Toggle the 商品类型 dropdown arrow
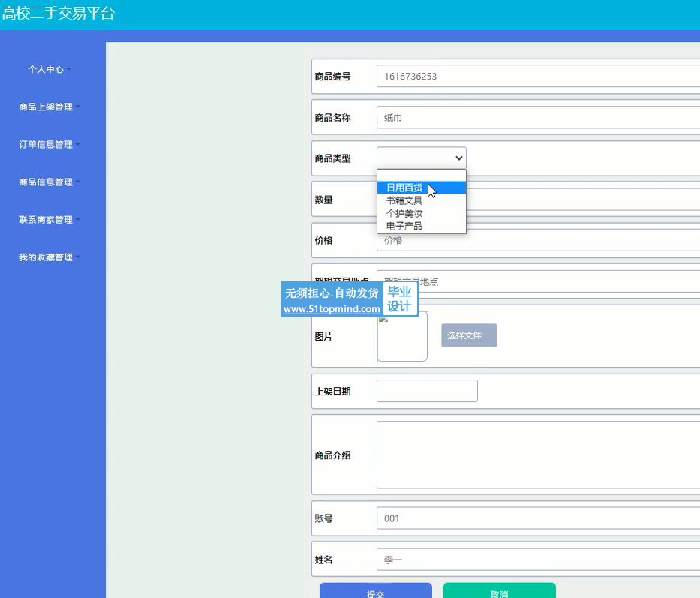This screenshot has height=598, width=700. [x=458, y=158]
